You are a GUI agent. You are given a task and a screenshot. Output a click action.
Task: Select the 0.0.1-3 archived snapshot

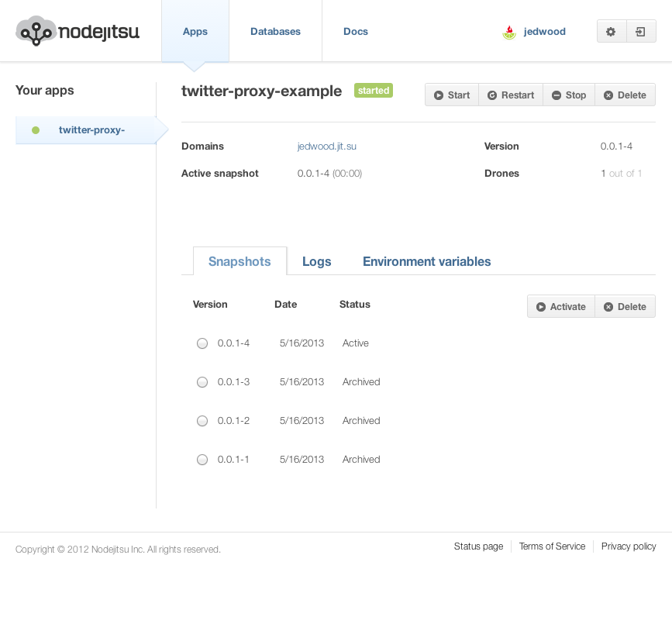202,381
